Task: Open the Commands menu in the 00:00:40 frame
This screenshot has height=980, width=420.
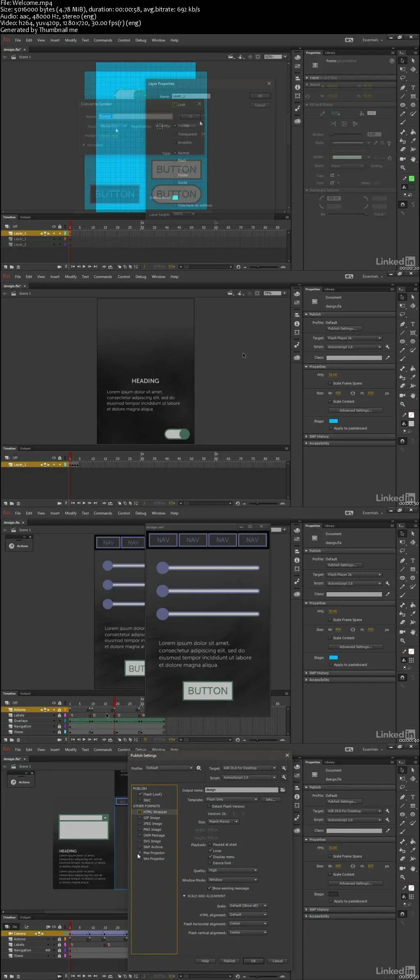Action: point(103,513)
